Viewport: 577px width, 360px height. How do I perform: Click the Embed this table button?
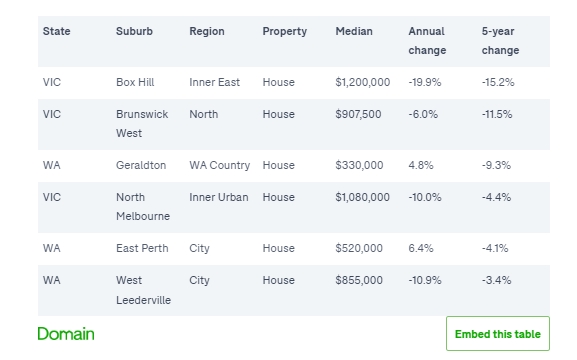point(498,333)
